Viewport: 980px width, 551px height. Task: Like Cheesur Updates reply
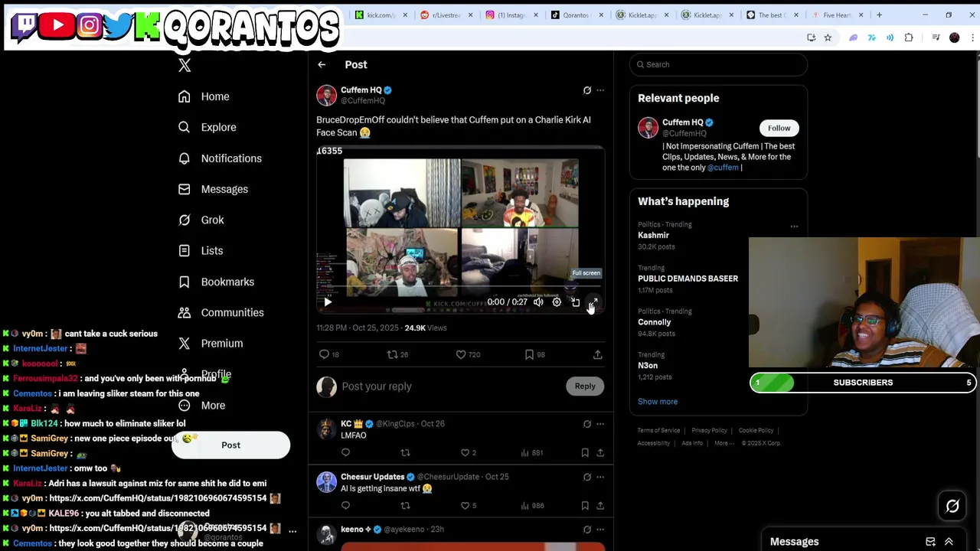point(469,505)
